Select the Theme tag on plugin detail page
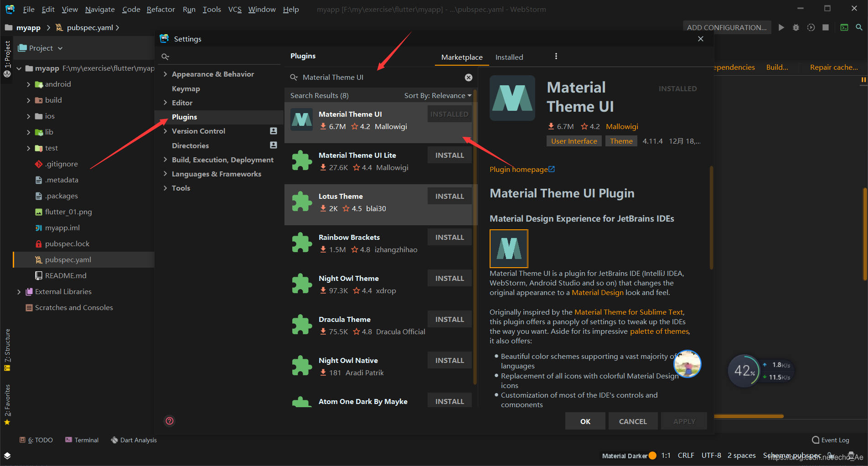Viewport: 868px width, 466px height. [621, 141]
